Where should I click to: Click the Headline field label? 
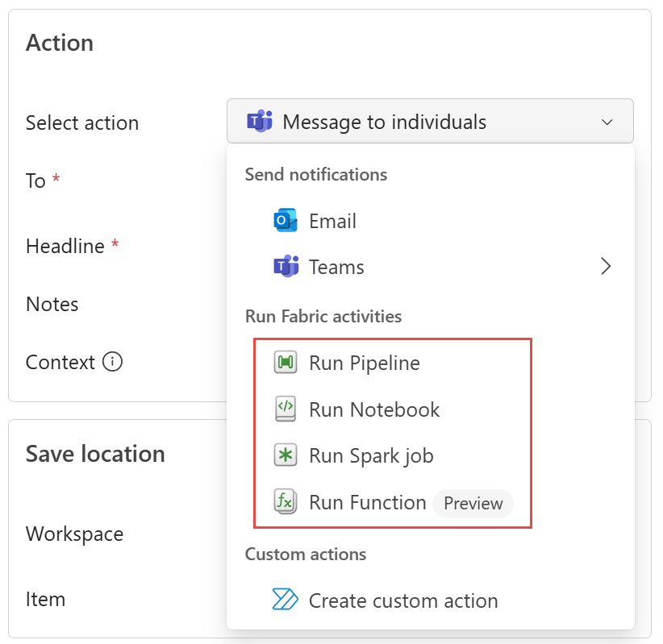(65, 246)
